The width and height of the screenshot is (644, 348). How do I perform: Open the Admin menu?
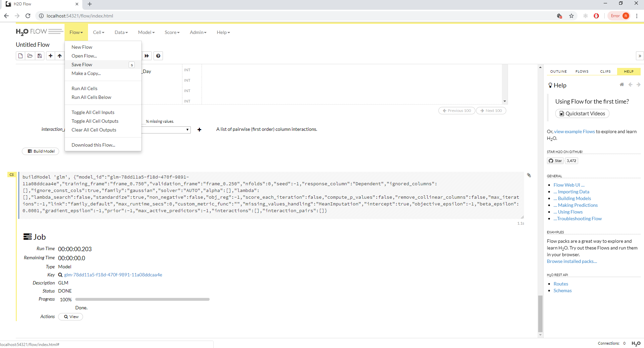[198, 32]
